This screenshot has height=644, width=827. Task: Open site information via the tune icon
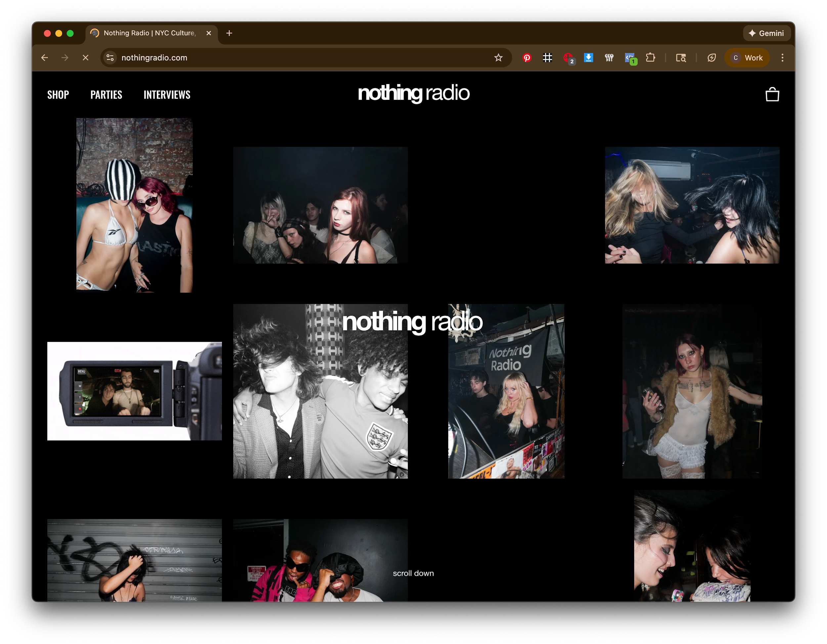pyautogui.click(x=110, y=58)
